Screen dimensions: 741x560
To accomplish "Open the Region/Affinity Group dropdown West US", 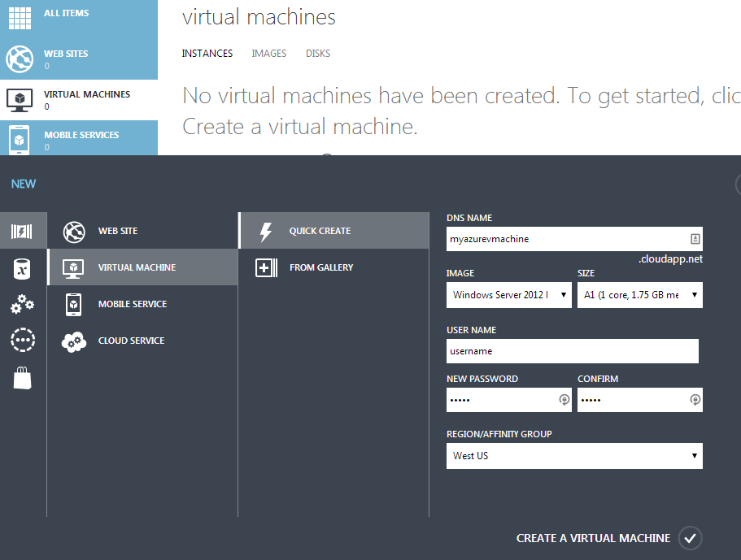I will pos(574,456).
